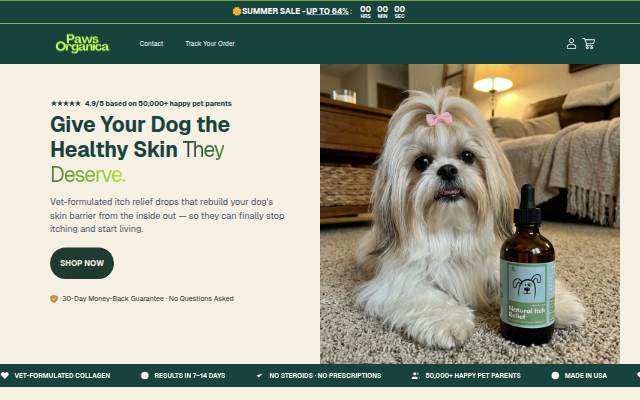Click the countdown minutes value

click(x=382, y=9)
